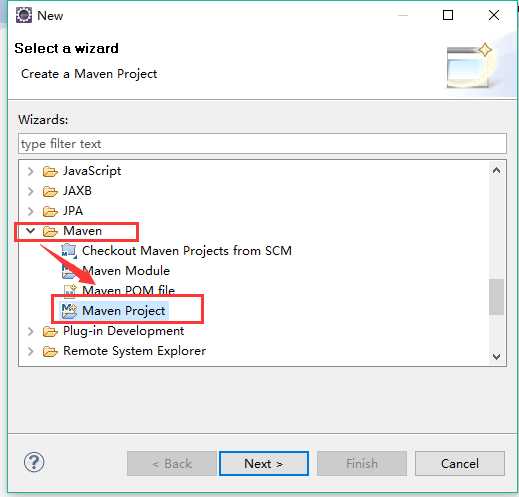
Task: Click the help question mark icon
Action: [x=34, y=462]
